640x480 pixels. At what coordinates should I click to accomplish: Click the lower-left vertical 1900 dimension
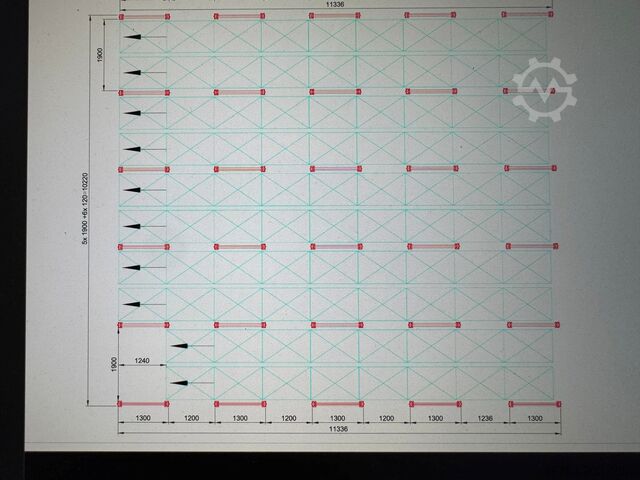(113, 364)
